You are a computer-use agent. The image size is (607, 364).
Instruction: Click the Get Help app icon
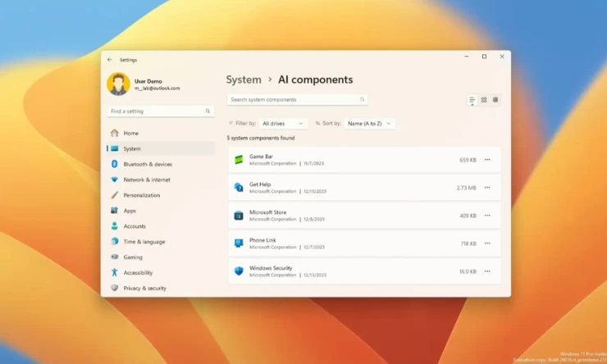239,188
